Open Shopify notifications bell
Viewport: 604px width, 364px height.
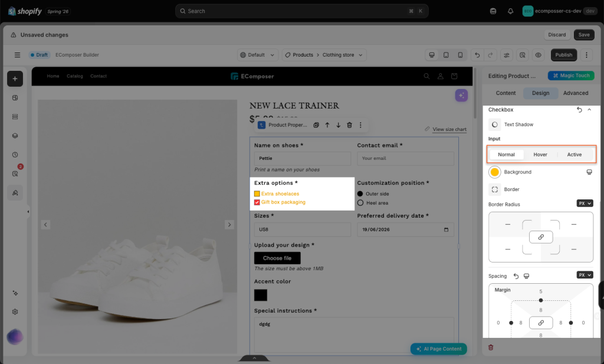(x=510, y=11)
